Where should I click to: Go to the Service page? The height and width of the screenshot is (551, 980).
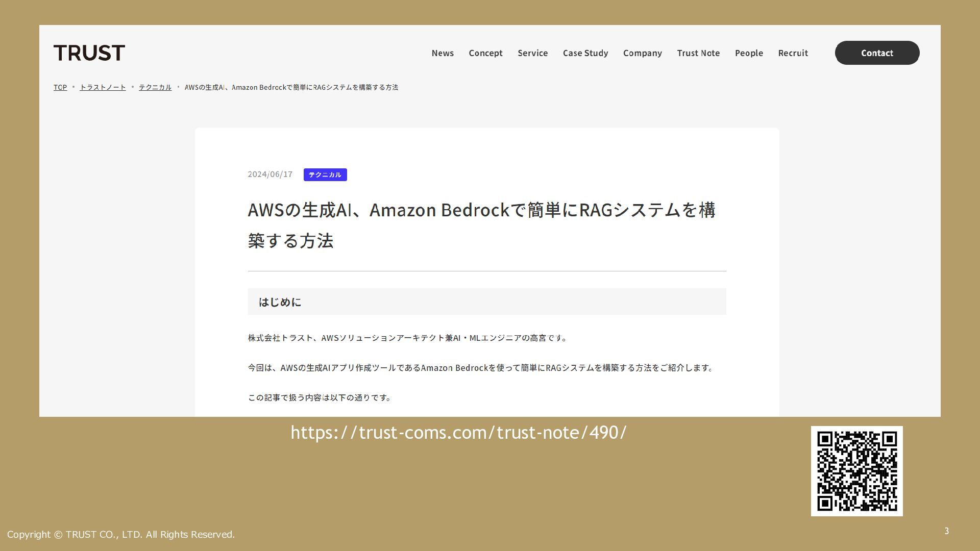[x=532, y=53]
